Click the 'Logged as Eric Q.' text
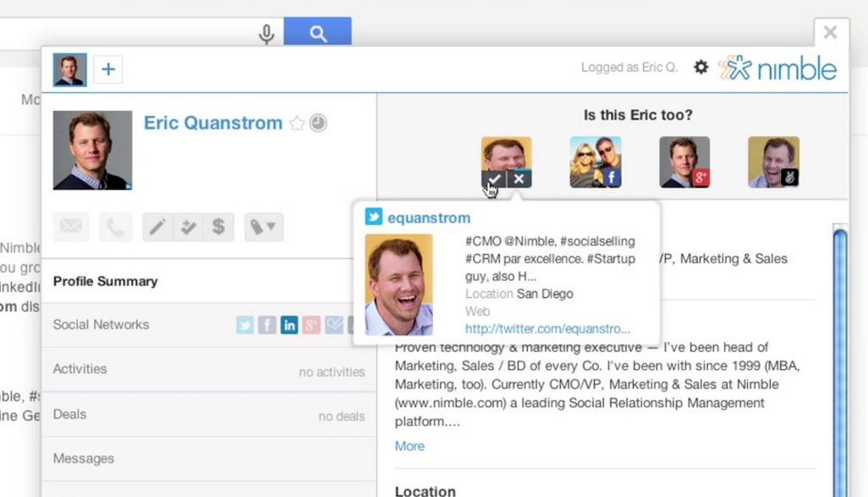Viewport: 868px width, 497px height. pyautogui.click(x=629, y=67)
